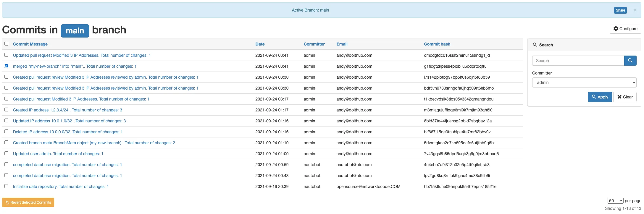The height and width of the screenshot is (214, 644).
Task: Sort by the Commit Message column header
Action: coord(30,44)
